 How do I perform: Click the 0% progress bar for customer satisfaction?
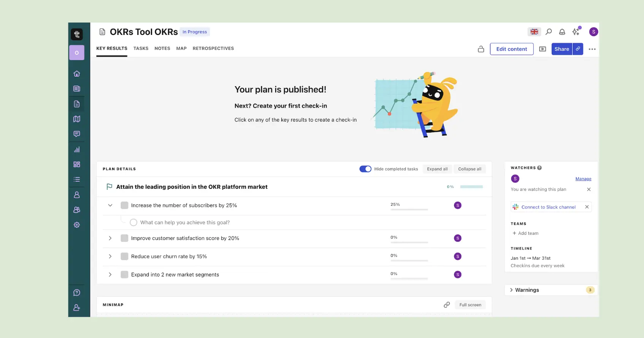pos(409,242)
